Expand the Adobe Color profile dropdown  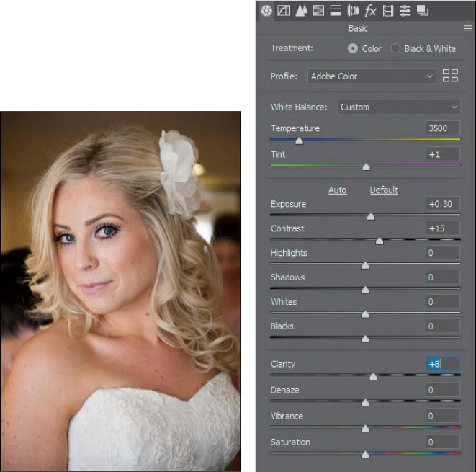(372, 76)
